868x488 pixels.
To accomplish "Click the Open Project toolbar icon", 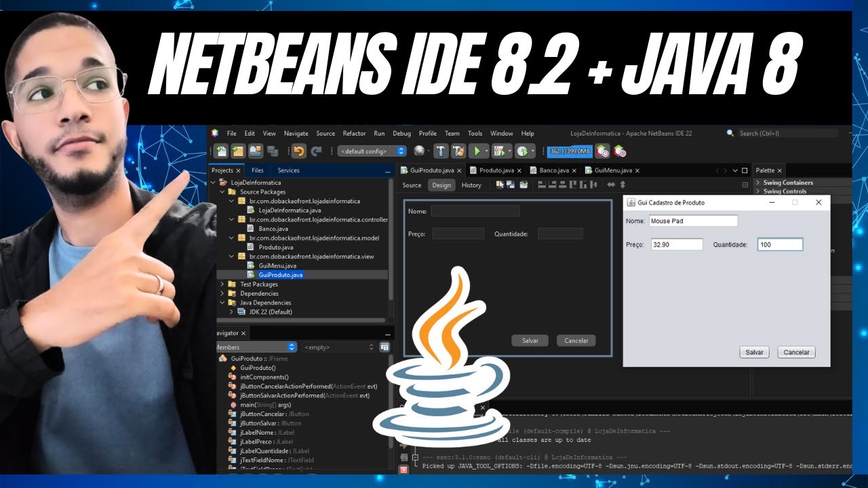I will tap(255, 151).
